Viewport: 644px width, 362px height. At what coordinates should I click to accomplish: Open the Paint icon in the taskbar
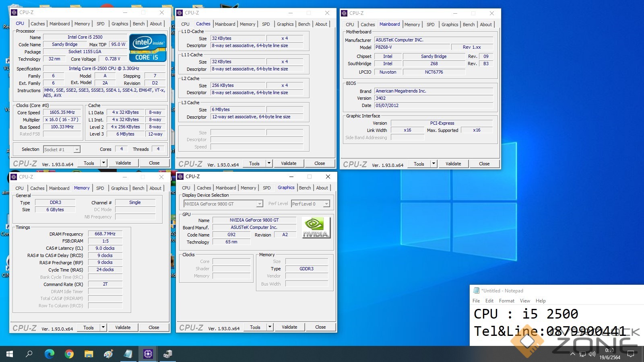pos(108,354)
